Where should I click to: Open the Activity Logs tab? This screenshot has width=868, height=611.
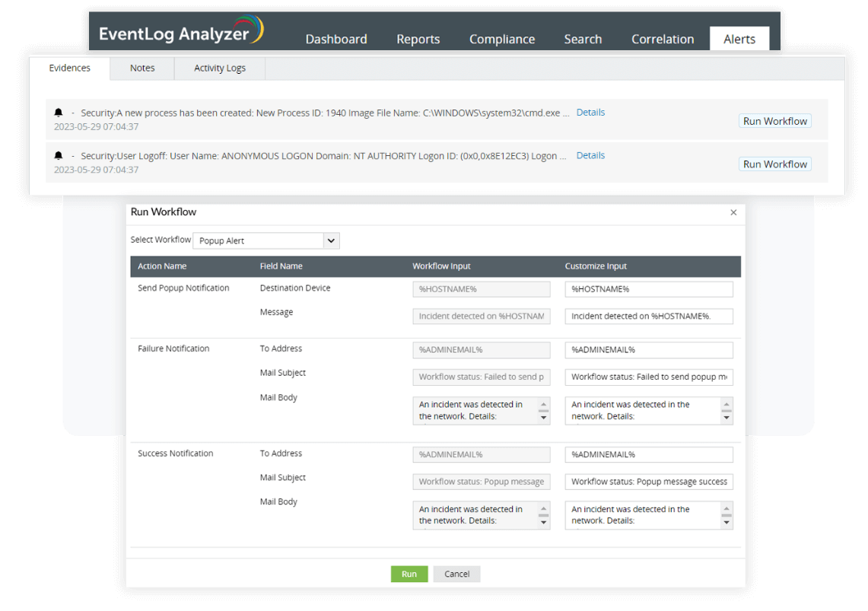pos(220,68)
